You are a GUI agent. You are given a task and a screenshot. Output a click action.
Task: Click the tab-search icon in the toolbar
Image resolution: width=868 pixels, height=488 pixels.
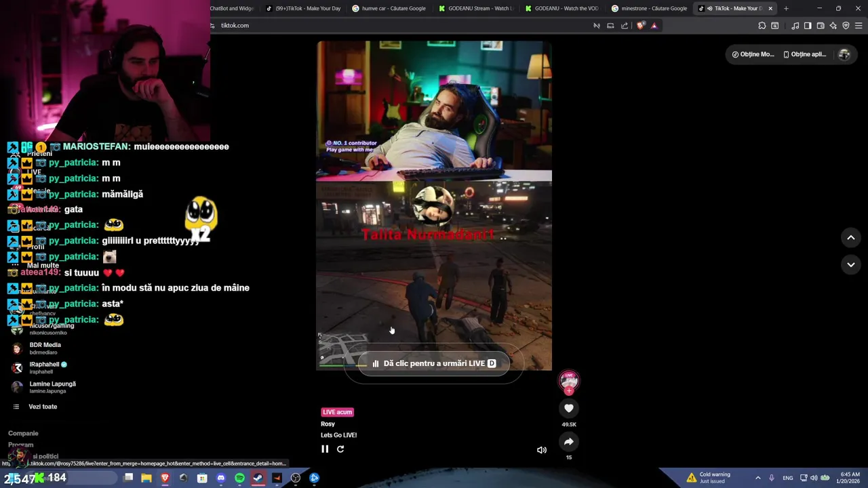(775, 26)
